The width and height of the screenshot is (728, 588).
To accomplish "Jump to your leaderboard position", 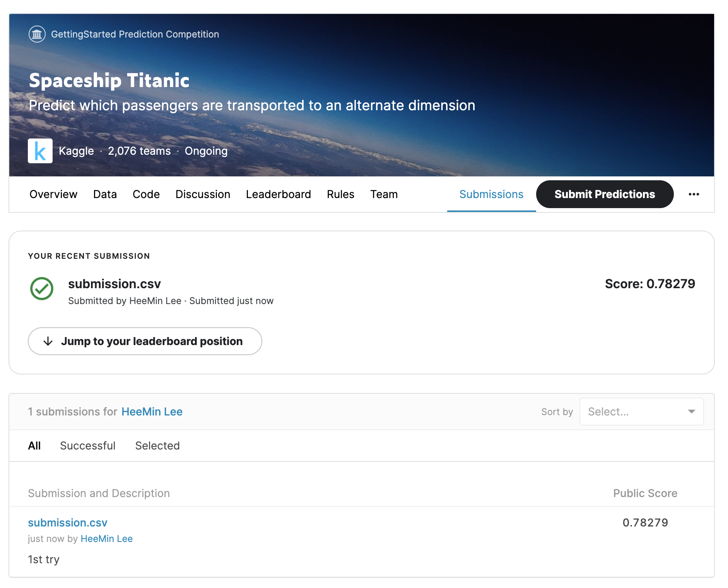I will tap(145, 341).
